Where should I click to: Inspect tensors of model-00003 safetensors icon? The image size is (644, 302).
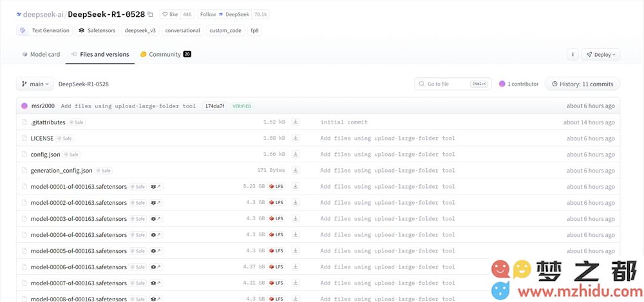pos(156,218)
